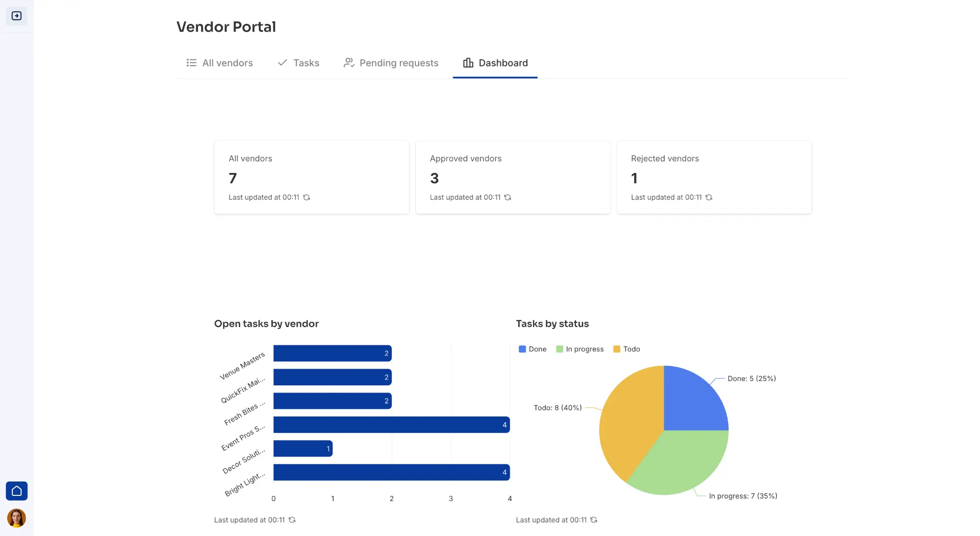
Task: Open the user avatar in the sidebar
Action: [x=17, y=518]
